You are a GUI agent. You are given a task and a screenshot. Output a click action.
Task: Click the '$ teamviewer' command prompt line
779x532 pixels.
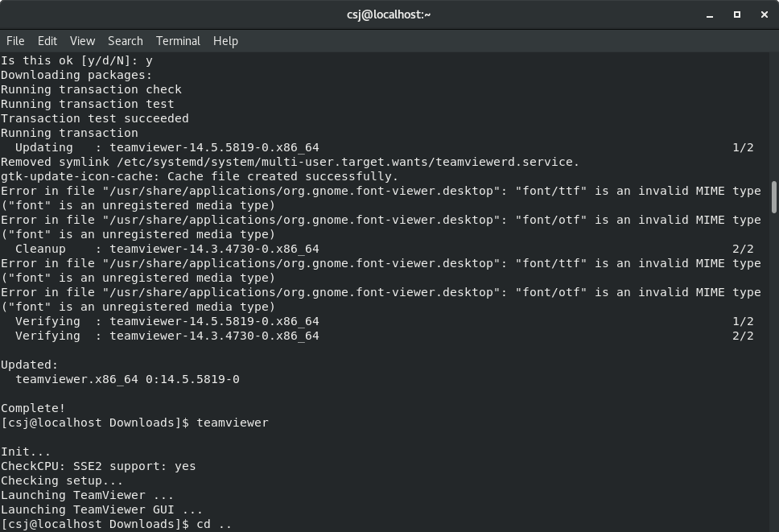(x=134, y=423)
